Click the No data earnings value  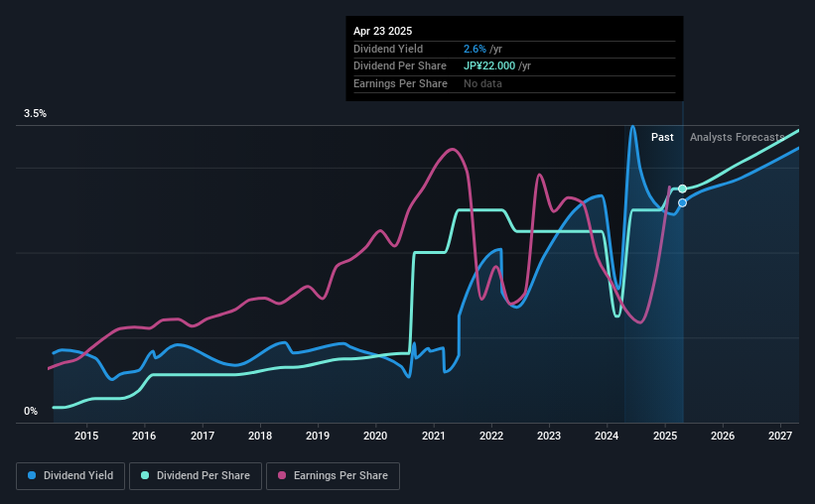[x=482, y=83]
